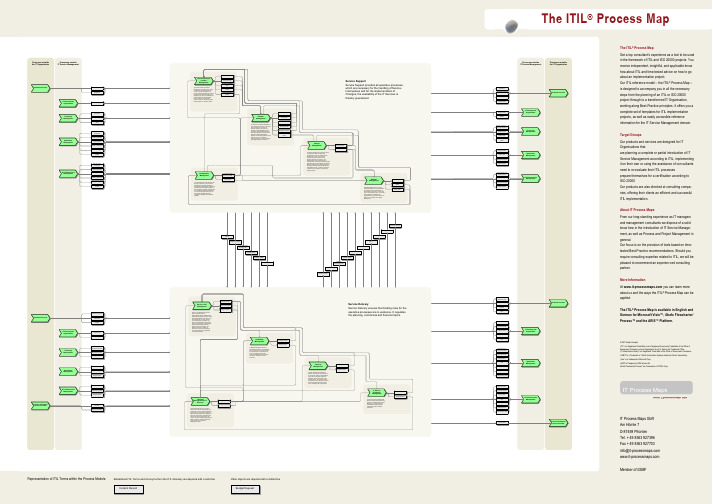Click the gray "IT Process Maps" logo box

656,388
